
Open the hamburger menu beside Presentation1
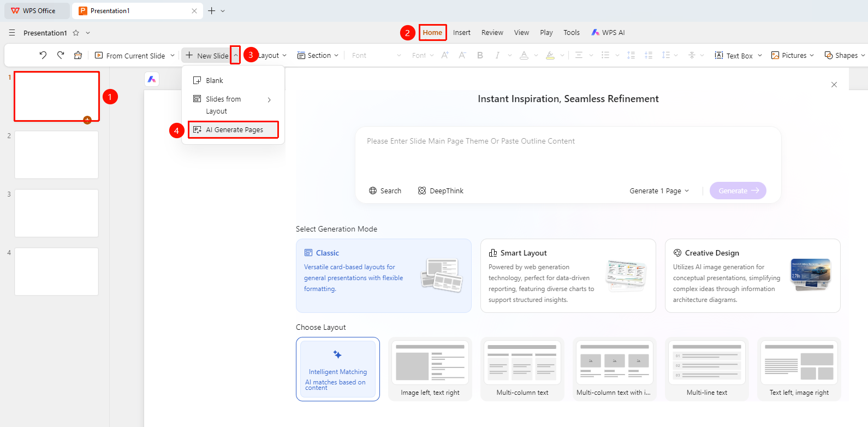point(12,33)
